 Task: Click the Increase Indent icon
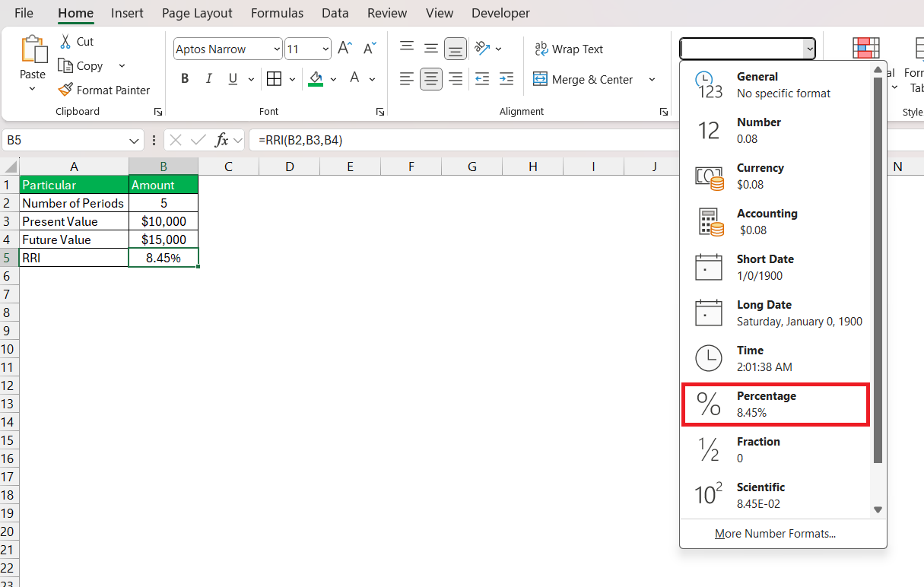[506, 79]
